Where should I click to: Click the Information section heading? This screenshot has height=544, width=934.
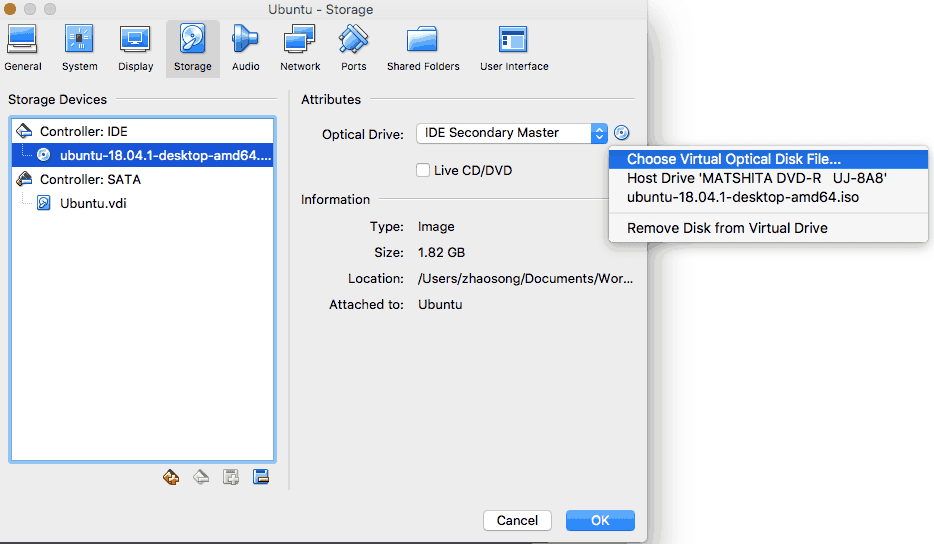point(335,200)
